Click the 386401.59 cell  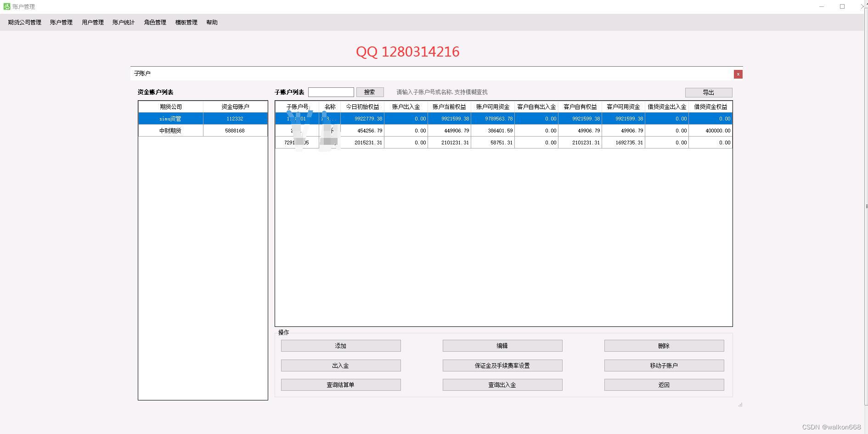click(493, 131)
